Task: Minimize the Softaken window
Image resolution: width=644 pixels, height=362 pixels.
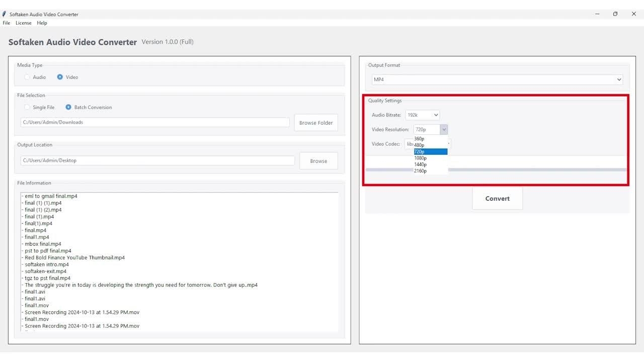Action: coord(597,14)
